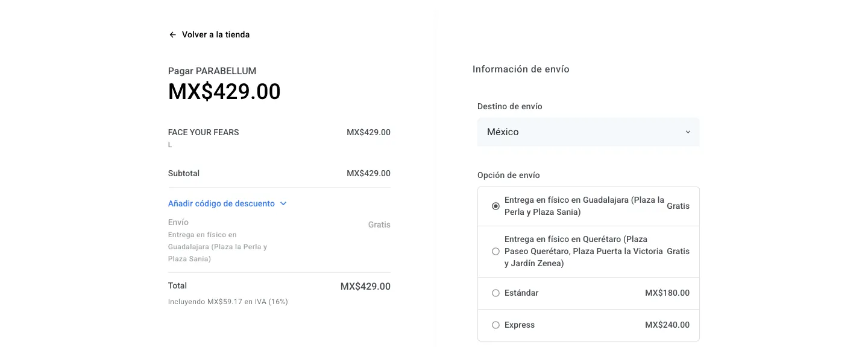Click the "Destino de envío" field label
Image resolution: width=868 pixels, height=347 pixels.
pos(510,107)
